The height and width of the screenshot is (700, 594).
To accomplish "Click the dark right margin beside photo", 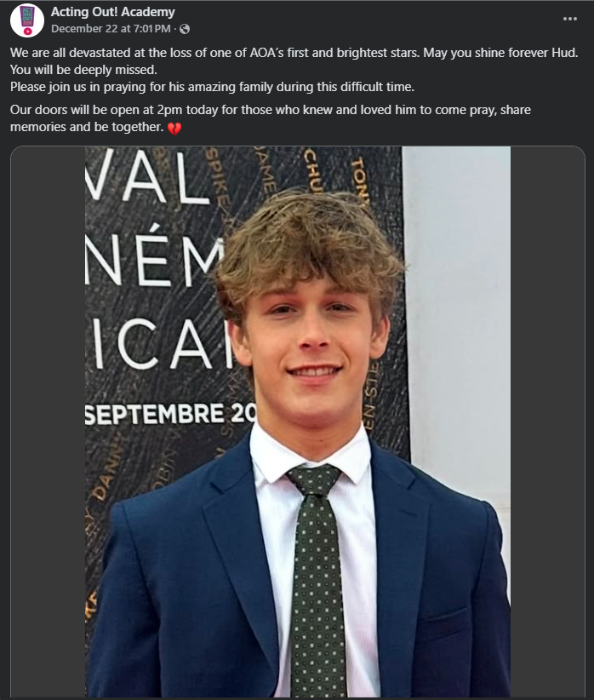I will point(547,422).
